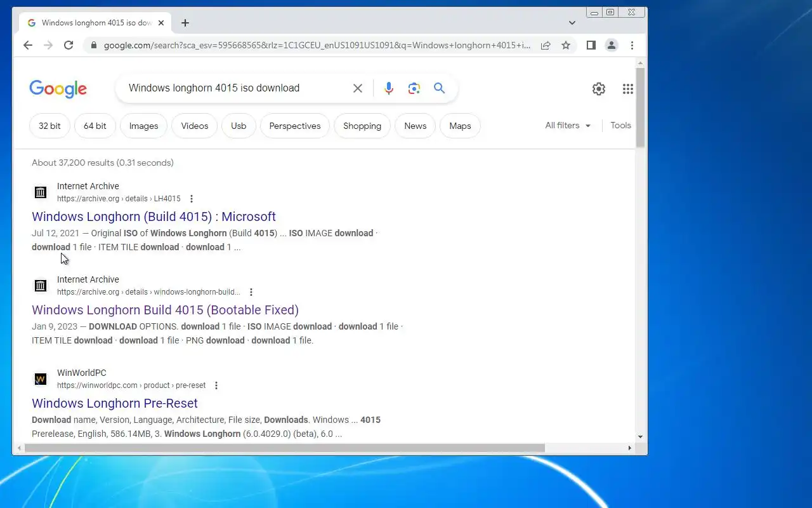Click the scroll up arrow
Viewport: 812px width, 508px height.
tap(641, 63)
